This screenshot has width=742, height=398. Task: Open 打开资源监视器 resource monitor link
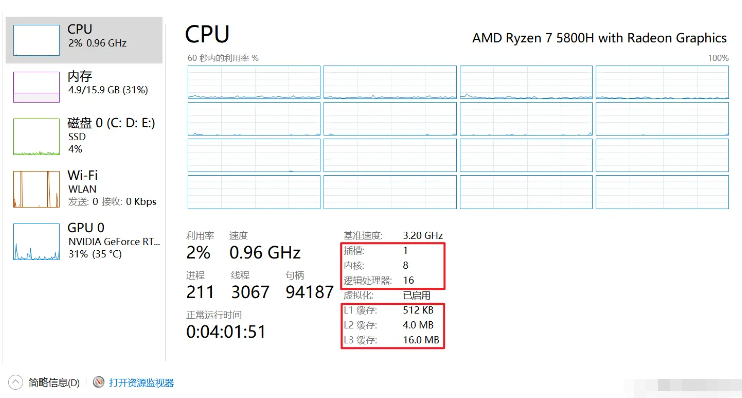pos(141,382)
